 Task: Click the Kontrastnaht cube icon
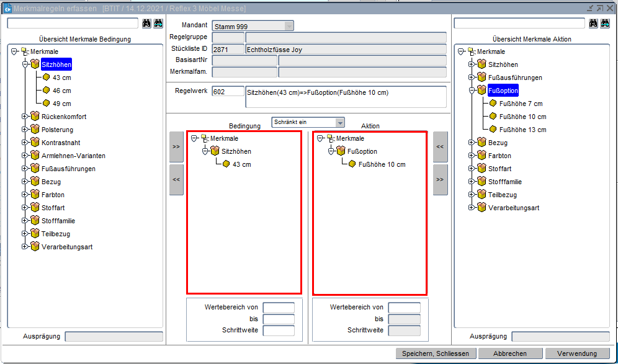35,143
